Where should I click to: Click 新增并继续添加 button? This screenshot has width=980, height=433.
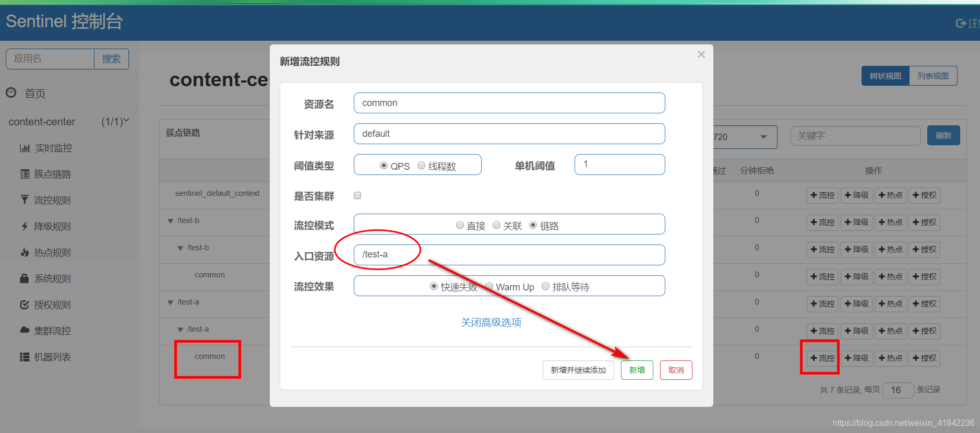(578, 370)
